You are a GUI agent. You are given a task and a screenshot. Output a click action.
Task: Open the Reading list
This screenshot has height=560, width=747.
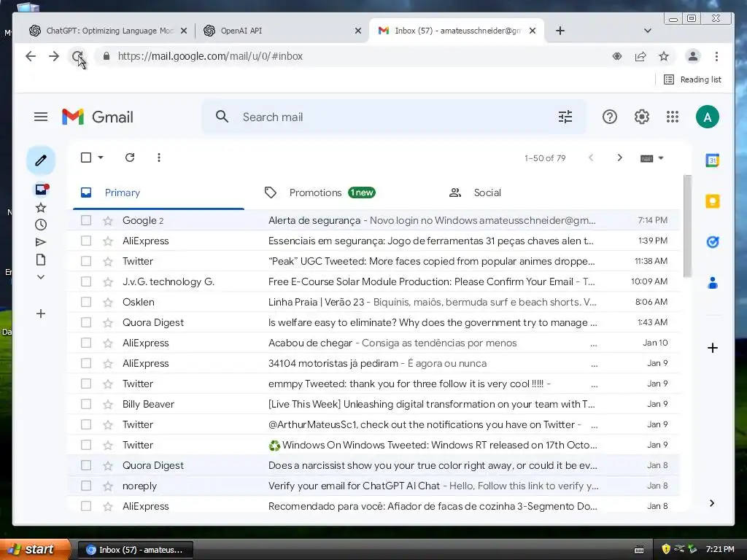click(693, 79)
